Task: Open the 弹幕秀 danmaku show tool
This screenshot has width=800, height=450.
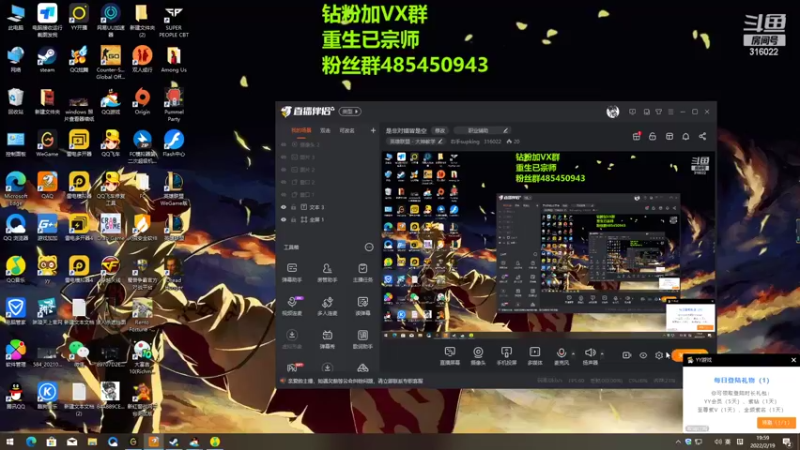Action: coord(327,339)
